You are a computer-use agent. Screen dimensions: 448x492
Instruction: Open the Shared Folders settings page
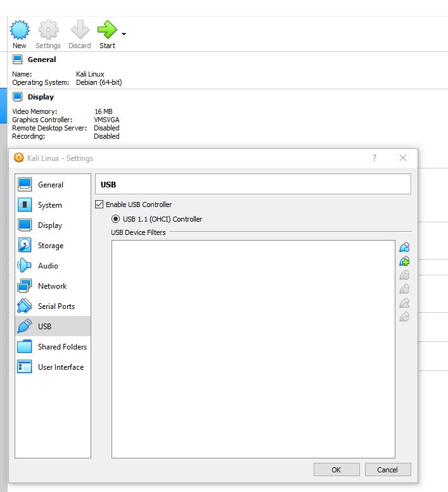coord(53,347)
